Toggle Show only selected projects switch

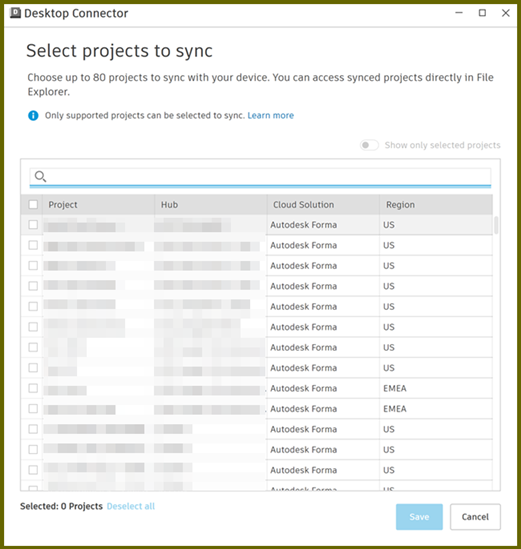tap(369, 145)
